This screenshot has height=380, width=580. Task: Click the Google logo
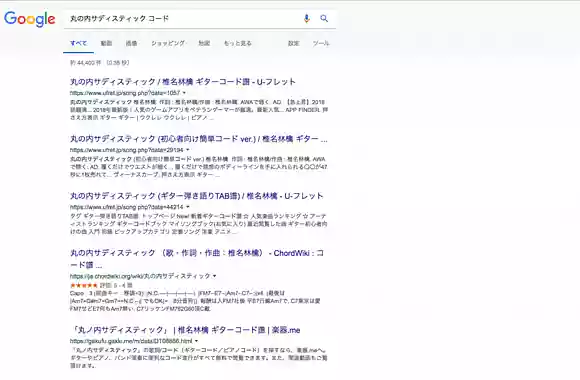30,19
